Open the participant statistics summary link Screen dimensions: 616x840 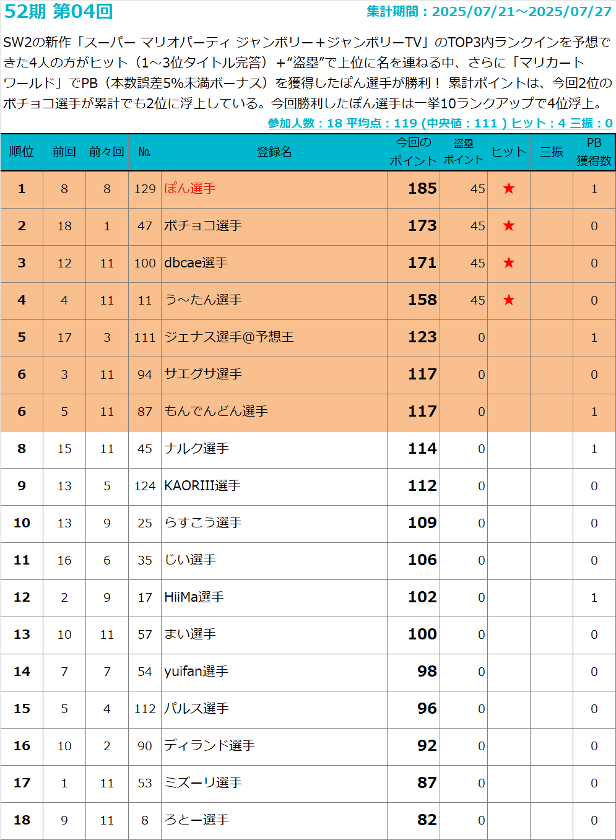[440, 123]
